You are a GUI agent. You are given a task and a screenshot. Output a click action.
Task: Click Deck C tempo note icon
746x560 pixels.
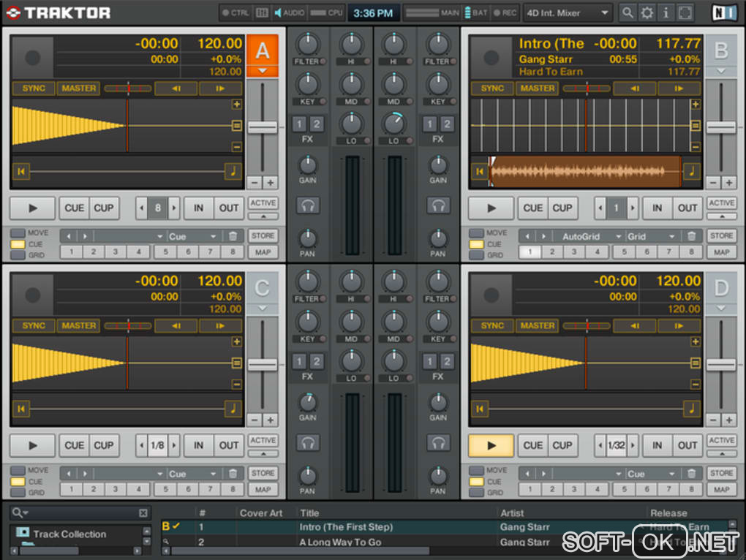tap(233, 409)
